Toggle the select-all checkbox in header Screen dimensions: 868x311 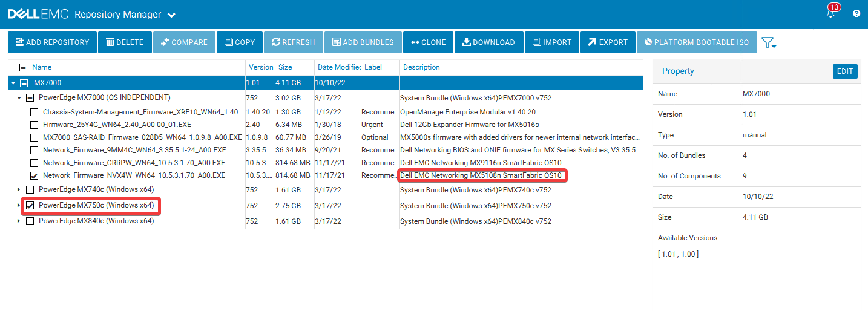coord(24,67)
